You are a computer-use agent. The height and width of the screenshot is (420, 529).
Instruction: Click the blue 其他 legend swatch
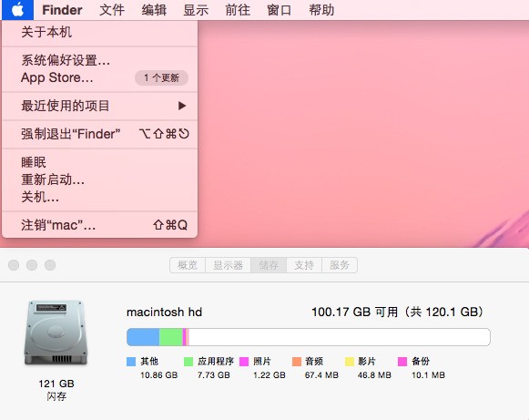pos(131,362)
